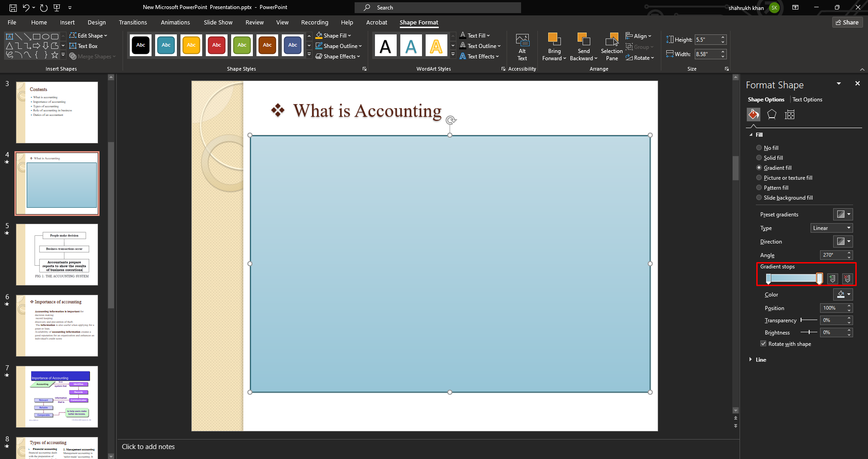Expand the Line section
This screenshot has width=868, height=459.
pyautogui.click(x=760, y=360)
